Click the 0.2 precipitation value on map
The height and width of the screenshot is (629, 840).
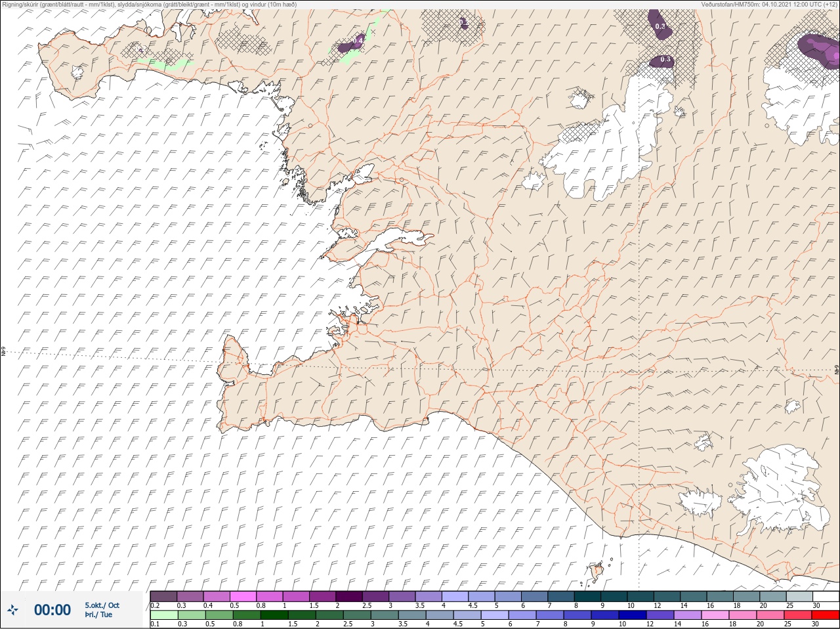[464, 22]
